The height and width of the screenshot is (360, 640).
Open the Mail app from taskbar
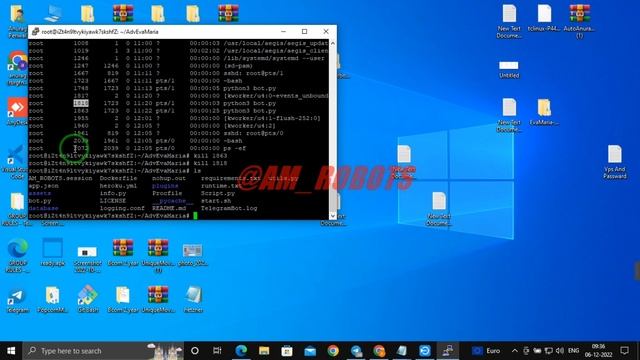point(310,351)
